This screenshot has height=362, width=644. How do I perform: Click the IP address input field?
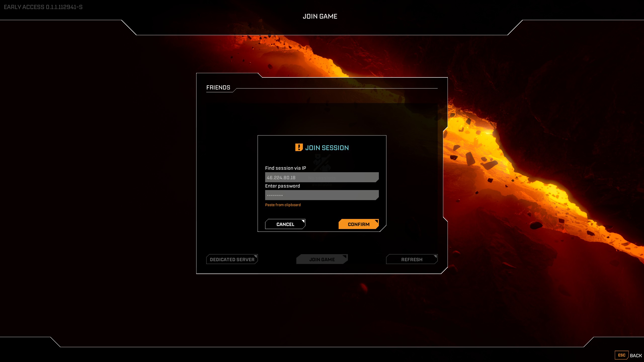[x=322, y=177]
